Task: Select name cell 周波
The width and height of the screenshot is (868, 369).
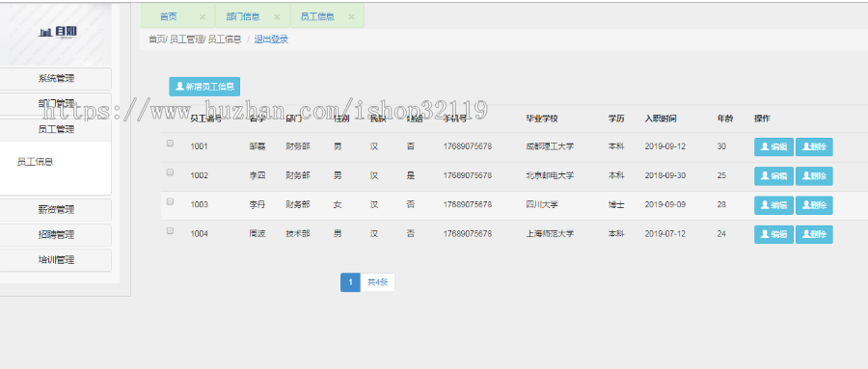Action: click(258, 234)
